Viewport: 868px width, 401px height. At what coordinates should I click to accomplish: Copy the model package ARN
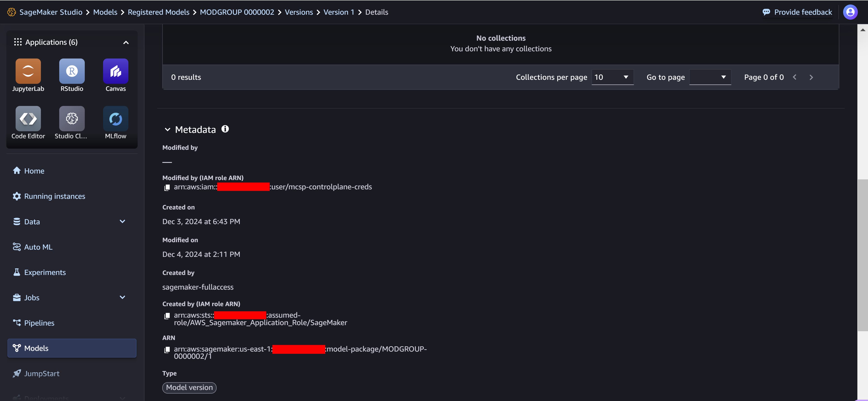[167, 350]
